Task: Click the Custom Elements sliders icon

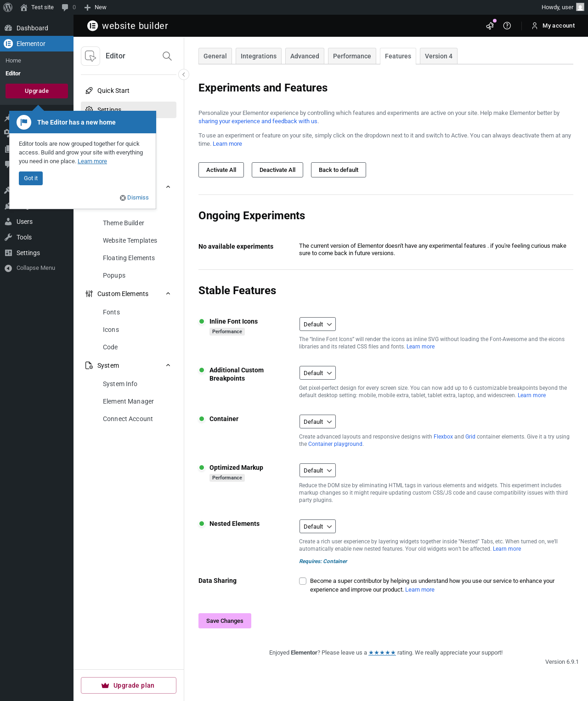Action: [x=89, y=294]
